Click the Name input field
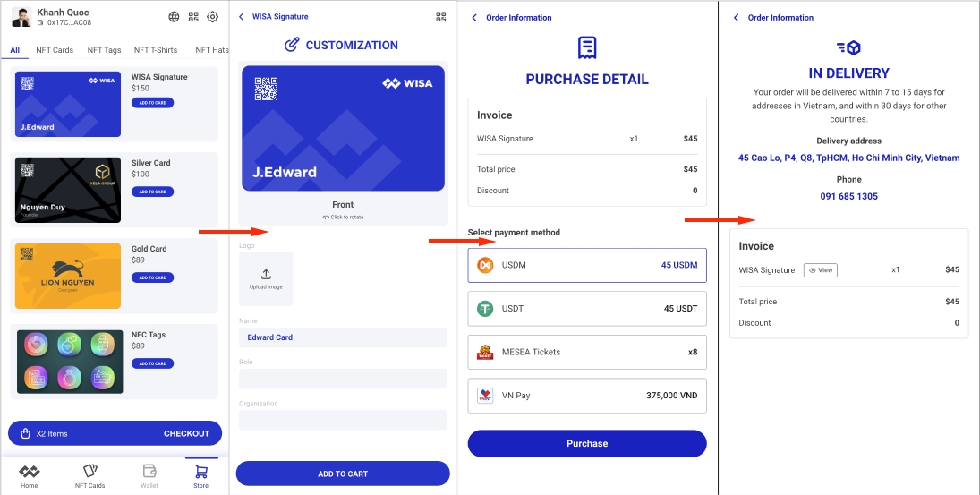The height and width of the screenshot is (495, 980). [x=343, y=337]
